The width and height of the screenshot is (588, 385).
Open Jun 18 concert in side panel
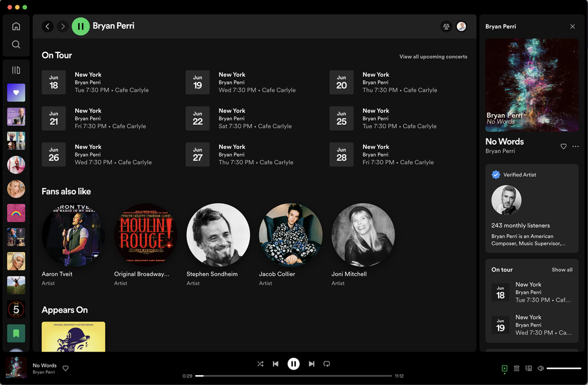pyautogui.click(x=532, y=292)
